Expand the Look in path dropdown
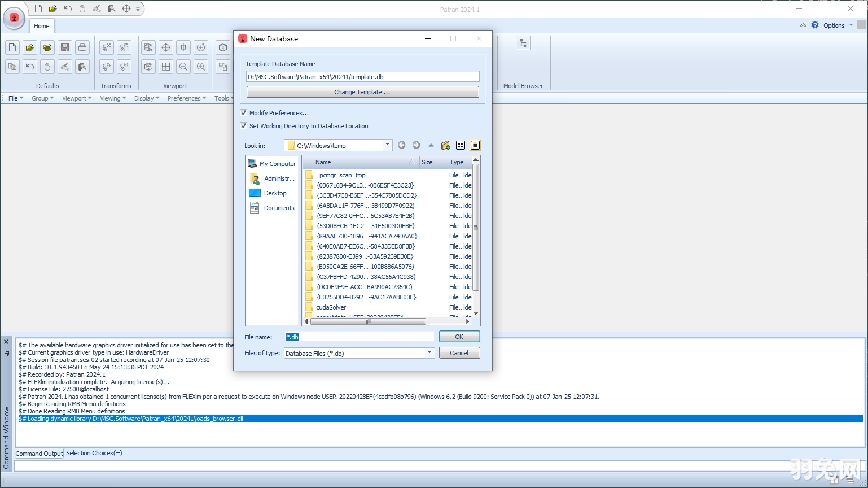Screen dimensions: 868x488 pos(387,145)
